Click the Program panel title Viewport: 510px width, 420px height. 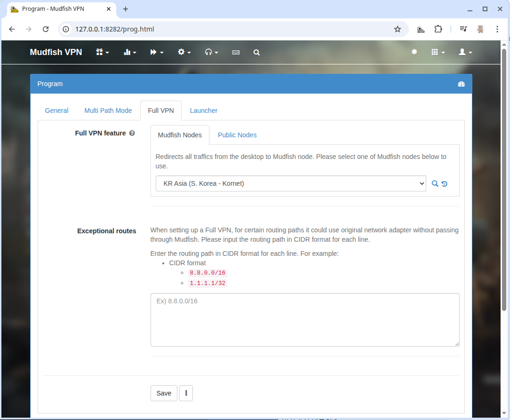coord(50,84)
